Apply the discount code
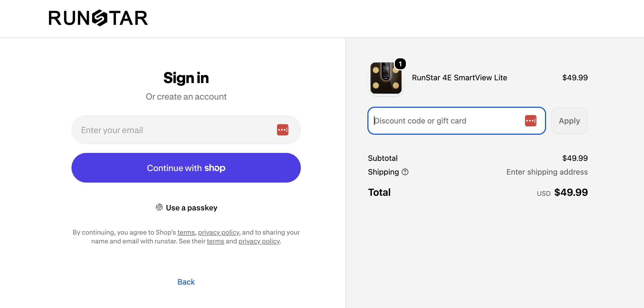Viewport: 644px width, 308px height. (x=569, y=121)
